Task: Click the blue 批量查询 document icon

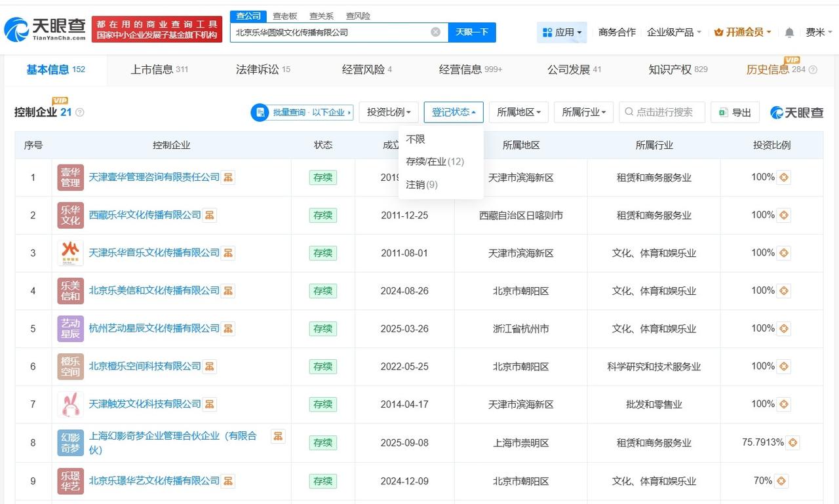Action: [260, 112]
